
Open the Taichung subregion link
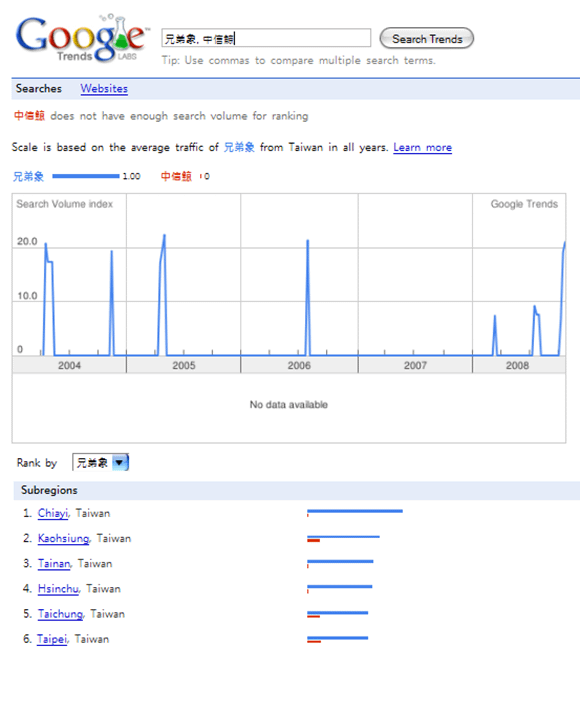pyautogui.click(x=60, y=614)
